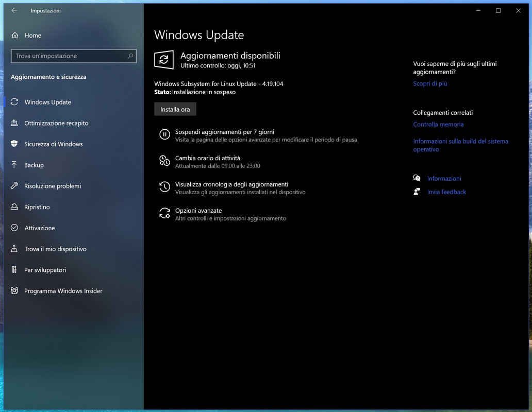Open Informazioni sulla build del sistema operativo
This screenshot has width=532, height=412.
(x=460, y=145)
